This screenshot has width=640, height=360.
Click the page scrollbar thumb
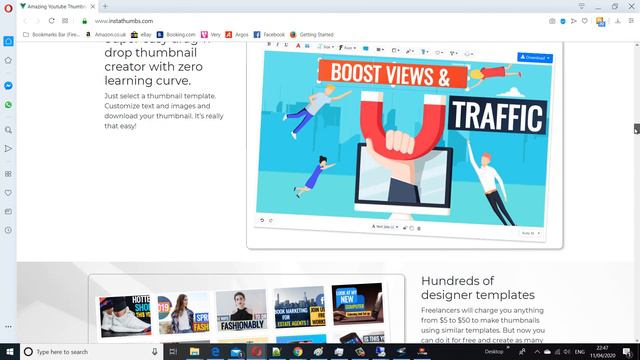click(636, 129)
